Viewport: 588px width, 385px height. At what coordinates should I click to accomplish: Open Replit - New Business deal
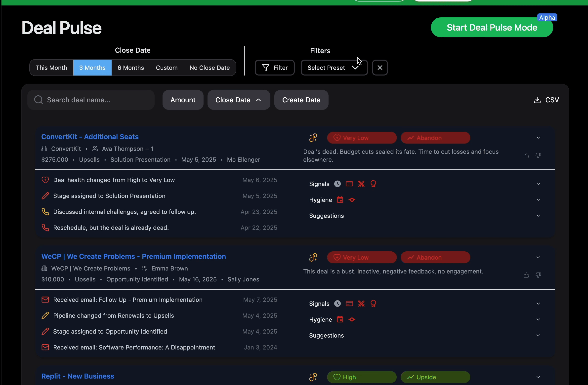78,376
